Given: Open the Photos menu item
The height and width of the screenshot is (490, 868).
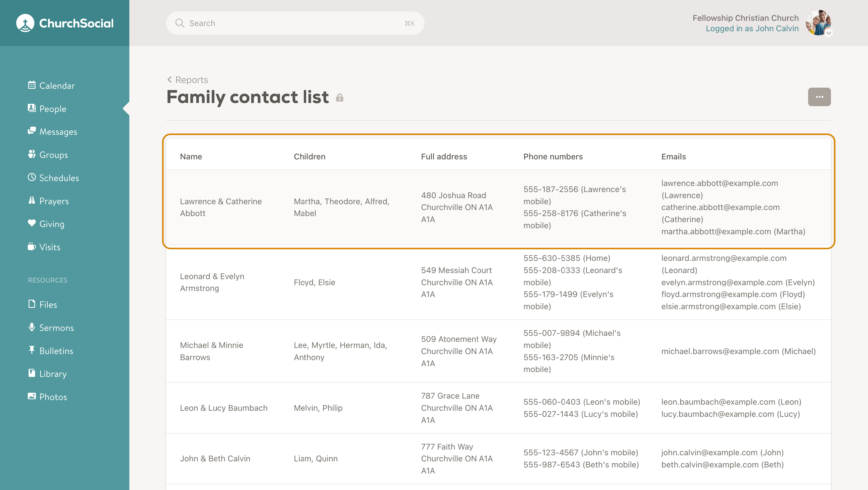Looking at the screenshot, I should pyautogui.click(x=53, y=397).
